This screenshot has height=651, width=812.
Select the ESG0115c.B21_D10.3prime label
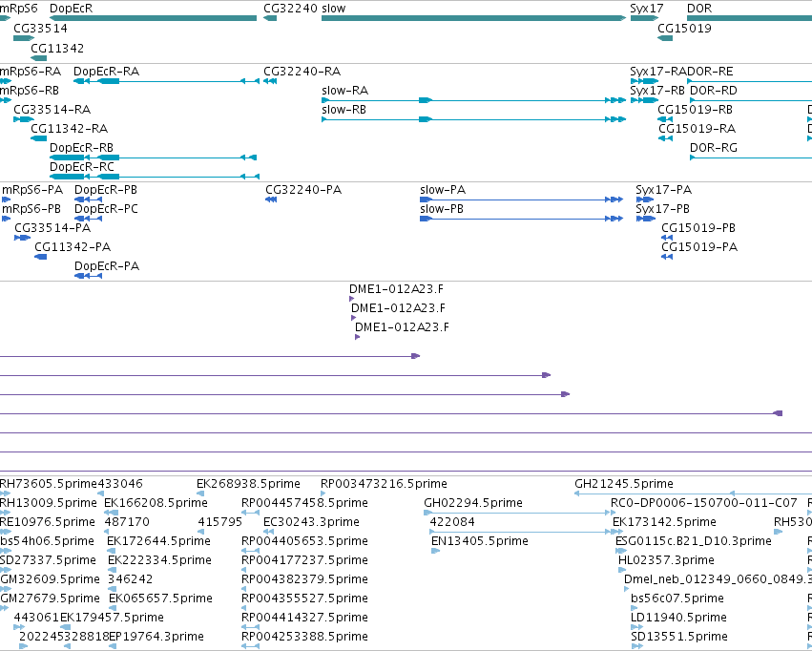pos(694,541)
